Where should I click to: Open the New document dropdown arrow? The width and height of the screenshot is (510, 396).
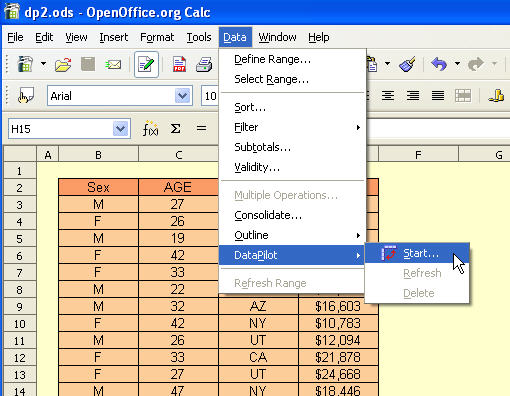pyautogui.click(x=43, y=63)
